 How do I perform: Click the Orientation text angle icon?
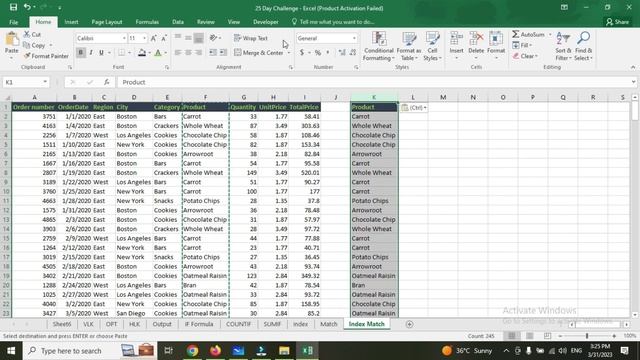point(213,38)
